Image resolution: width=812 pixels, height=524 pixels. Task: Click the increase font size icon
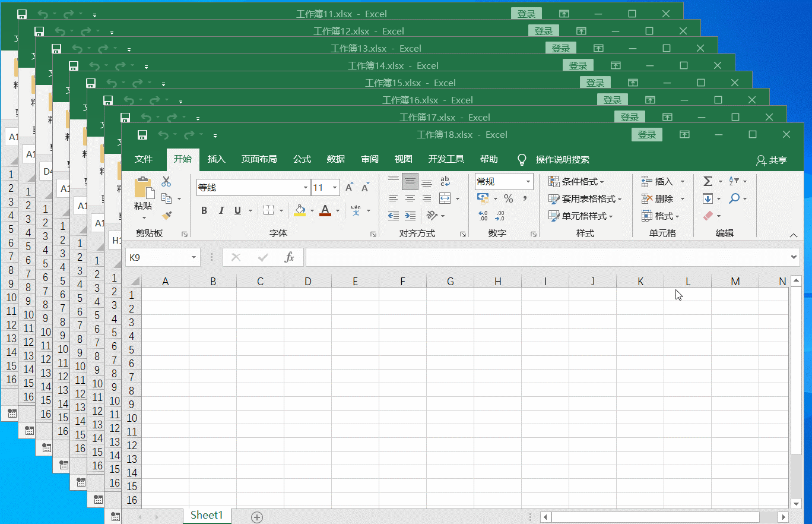pyautogui.click(x=349, y=188)
